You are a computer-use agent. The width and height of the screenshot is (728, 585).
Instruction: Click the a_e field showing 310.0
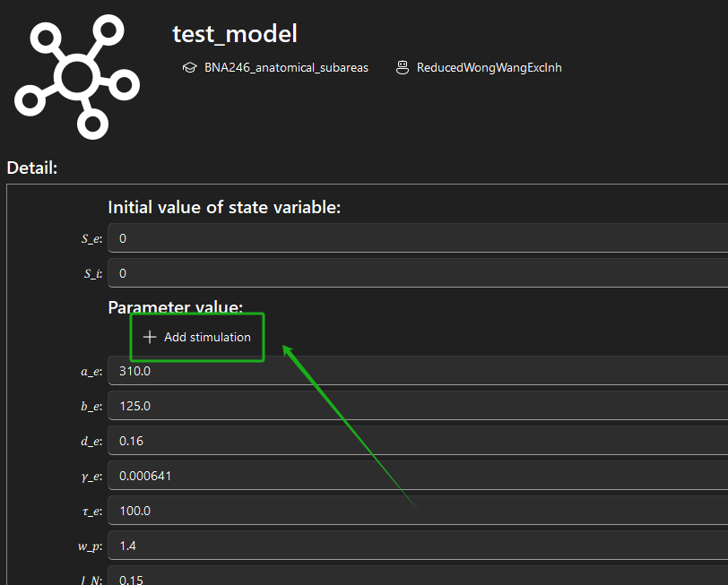coord(418,371)
